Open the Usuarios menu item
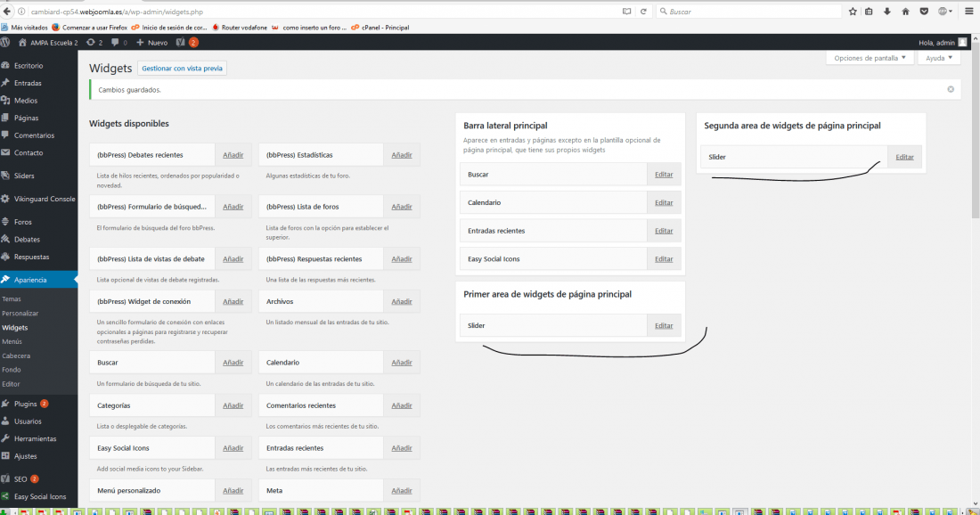 click(x=28, y=421)
